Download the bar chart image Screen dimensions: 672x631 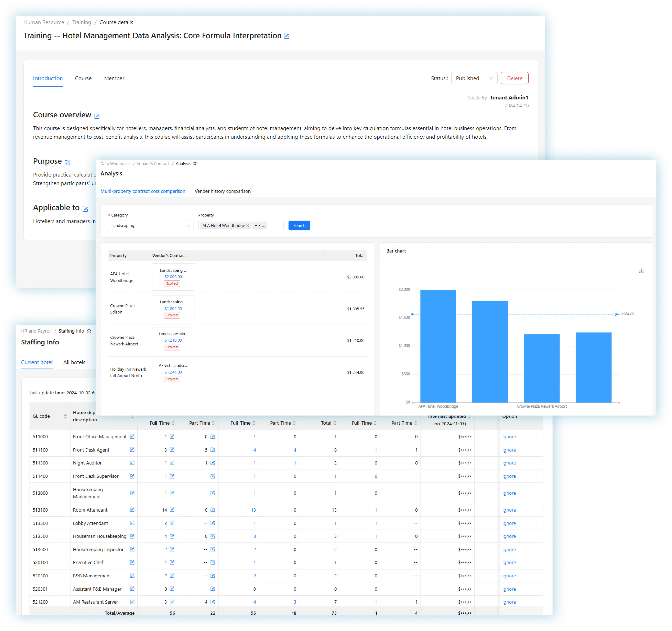(x=641, y=271)
